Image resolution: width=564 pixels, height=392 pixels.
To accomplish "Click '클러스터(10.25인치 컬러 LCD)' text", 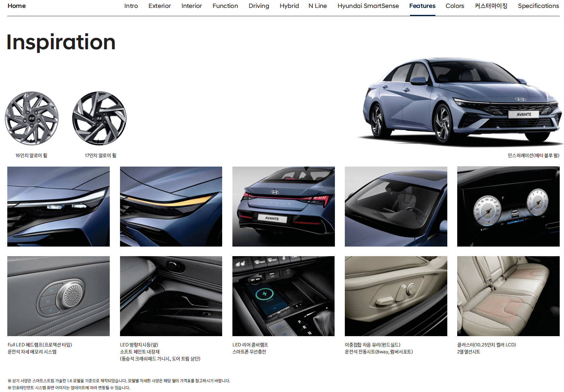I will (487, 345).
